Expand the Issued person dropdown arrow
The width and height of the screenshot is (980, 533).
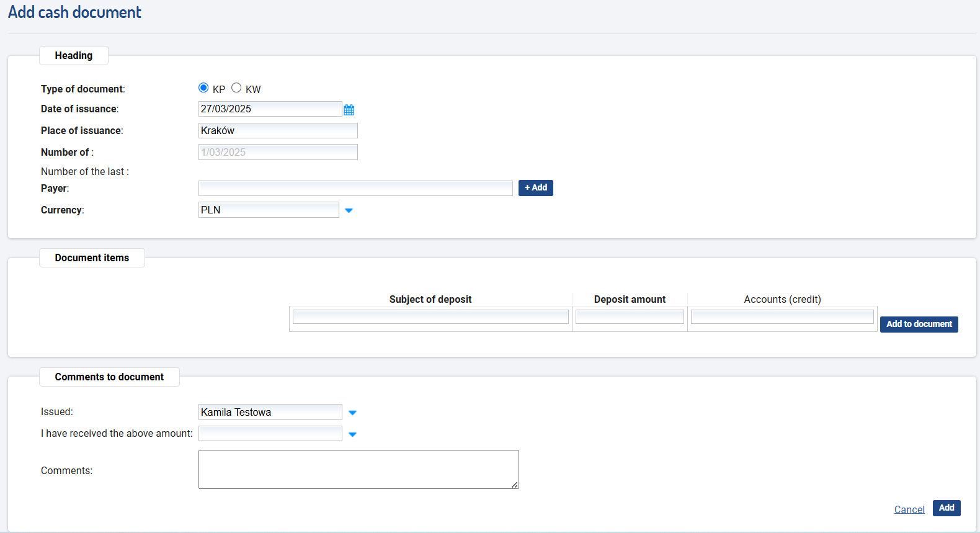pyautogui.click(x=352, y=413)
